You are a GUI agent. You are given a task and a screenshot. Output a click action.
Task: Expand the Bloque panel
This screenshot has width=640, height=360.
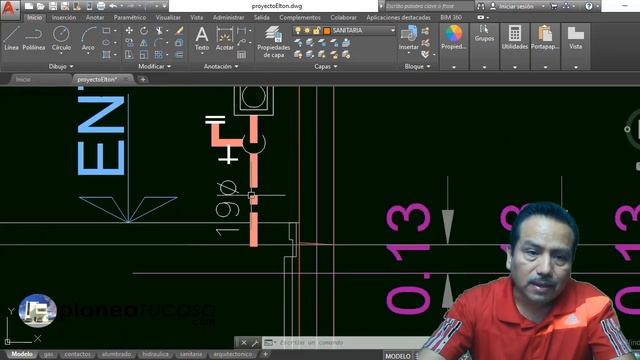point(418,66)
